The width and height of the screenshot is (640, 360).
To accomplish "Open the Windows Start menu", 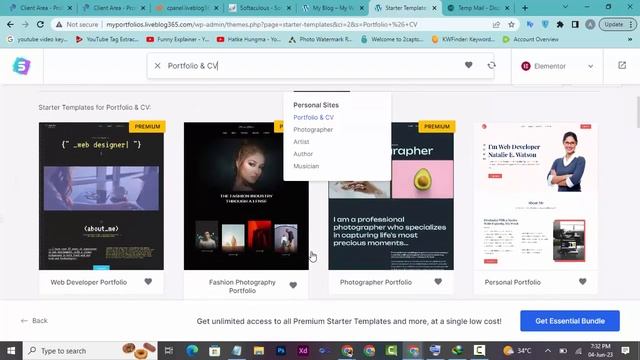I will coord(11,351).
